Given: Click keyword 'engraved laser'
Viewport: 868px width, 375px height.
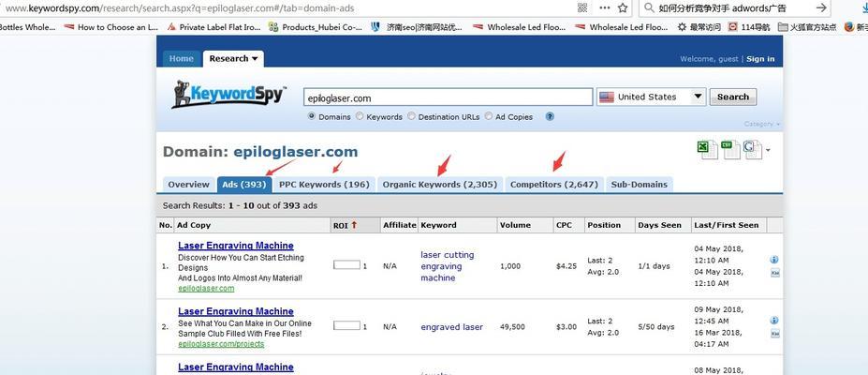Looking at the screenshot, I should pos(451,327).
